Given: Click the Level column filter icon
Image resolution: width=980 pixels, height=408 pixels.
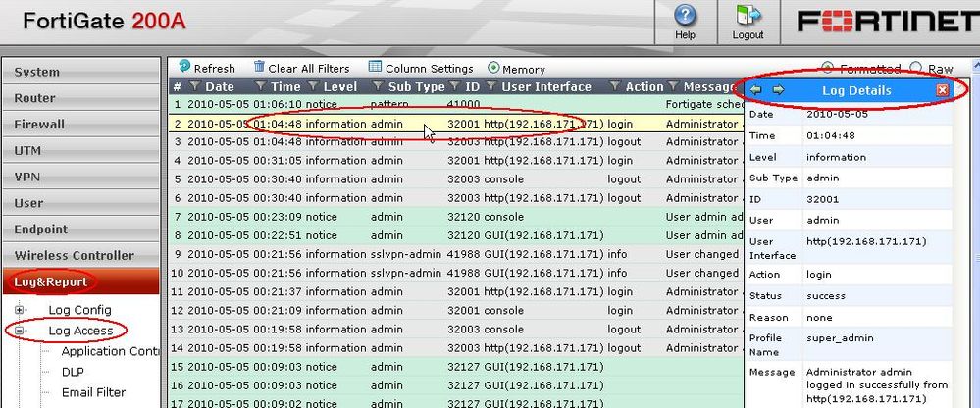Looking at the screenshot, I should (313, 86).
